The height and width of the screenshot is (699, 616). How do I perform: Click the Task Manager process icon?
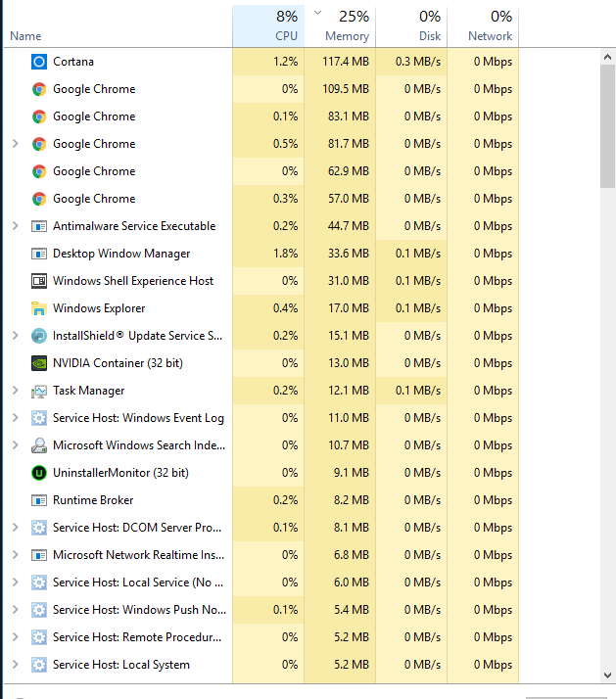(x=39, y=391)
